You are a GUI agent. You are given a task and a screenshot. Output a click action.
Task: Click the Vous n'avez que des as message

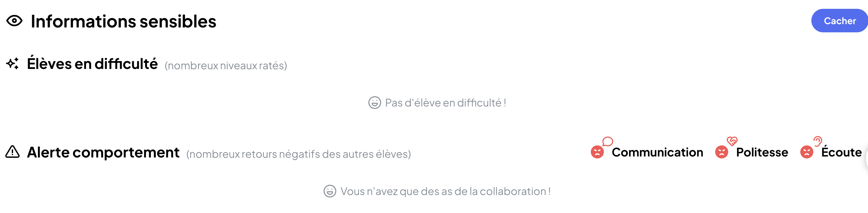pyautogui.click(x=445, y=191)
